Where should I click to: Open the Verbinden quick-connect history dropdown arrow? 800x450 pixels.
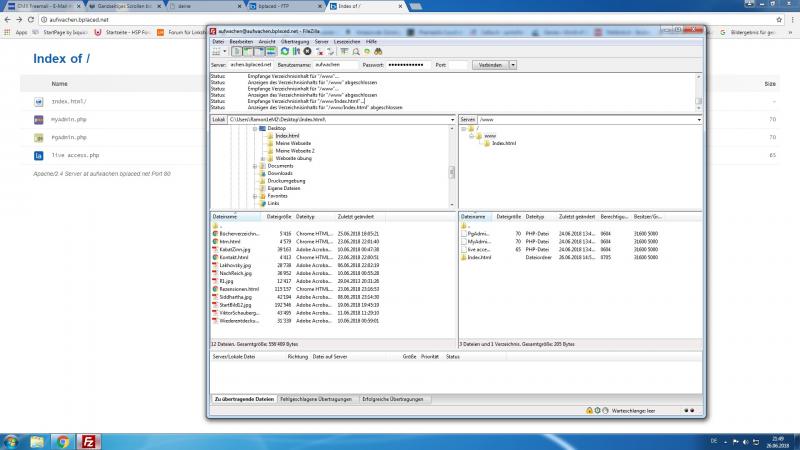[x=513, y=64]
